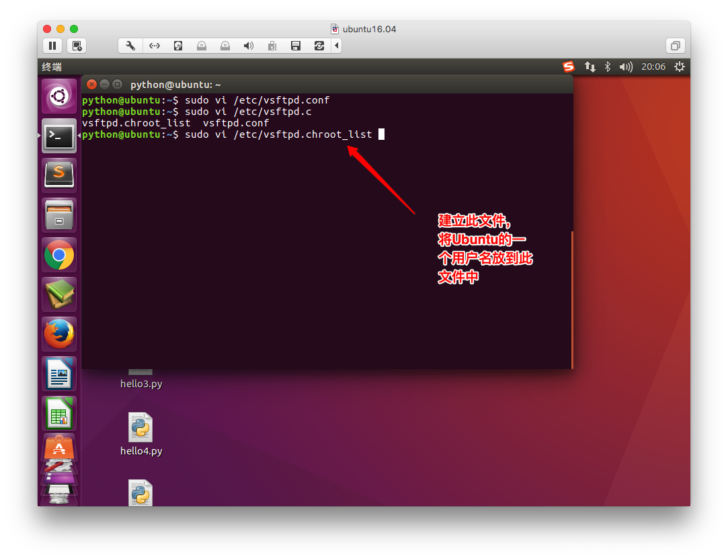Open the system power gear menu
The image size is (728, 560).
(679, 67)
